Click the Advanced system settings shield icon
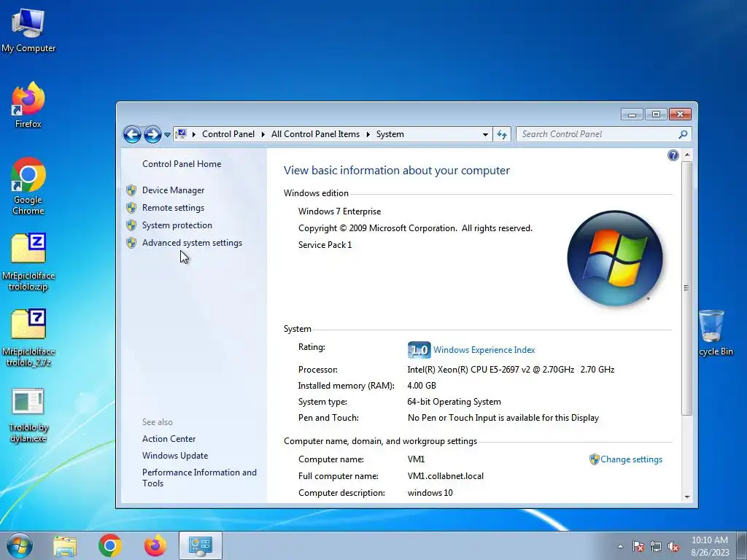Viewport: 747px width, 560px height. 131,243
